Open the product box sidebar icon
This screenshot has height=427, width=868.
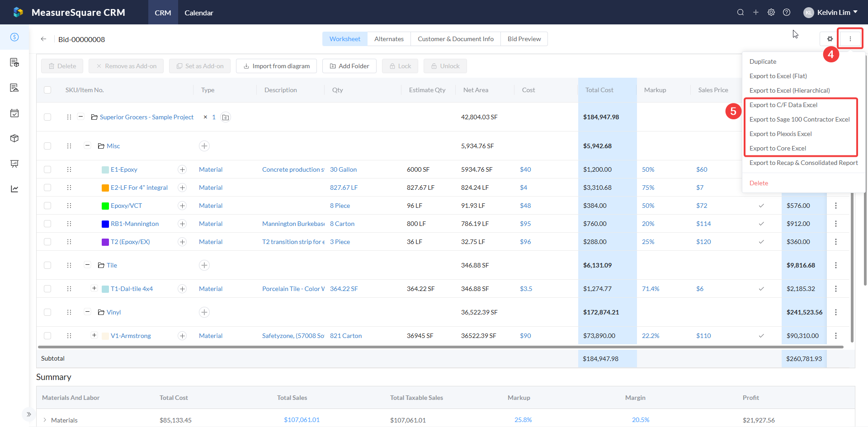pos(14,138)
